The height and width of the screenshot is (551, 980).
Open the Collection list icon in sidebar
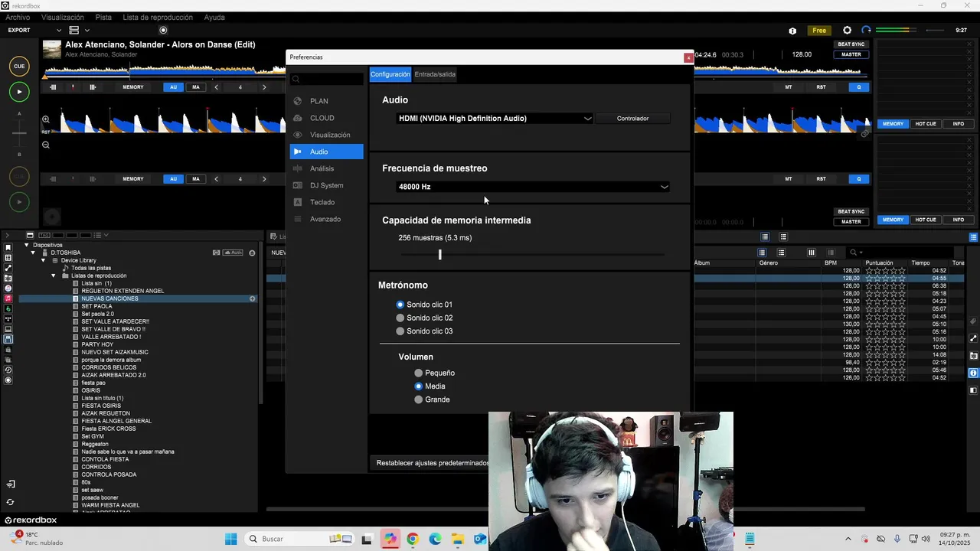tap(8, 258)
